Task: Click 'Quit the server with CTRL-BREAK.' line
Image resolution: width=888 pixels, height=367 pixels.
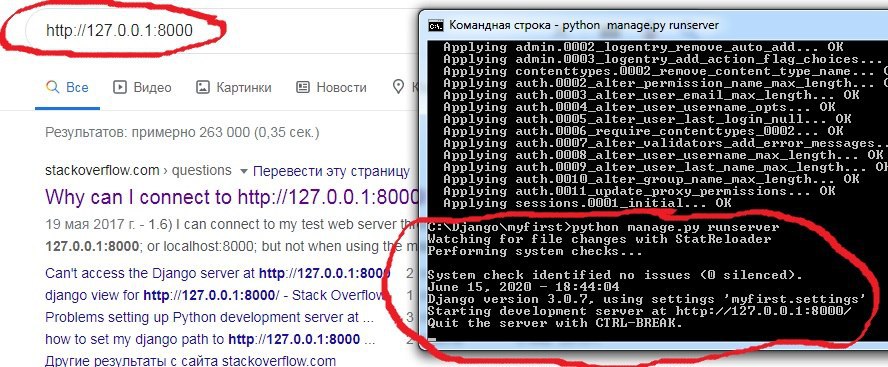Action: pos(555,323)
